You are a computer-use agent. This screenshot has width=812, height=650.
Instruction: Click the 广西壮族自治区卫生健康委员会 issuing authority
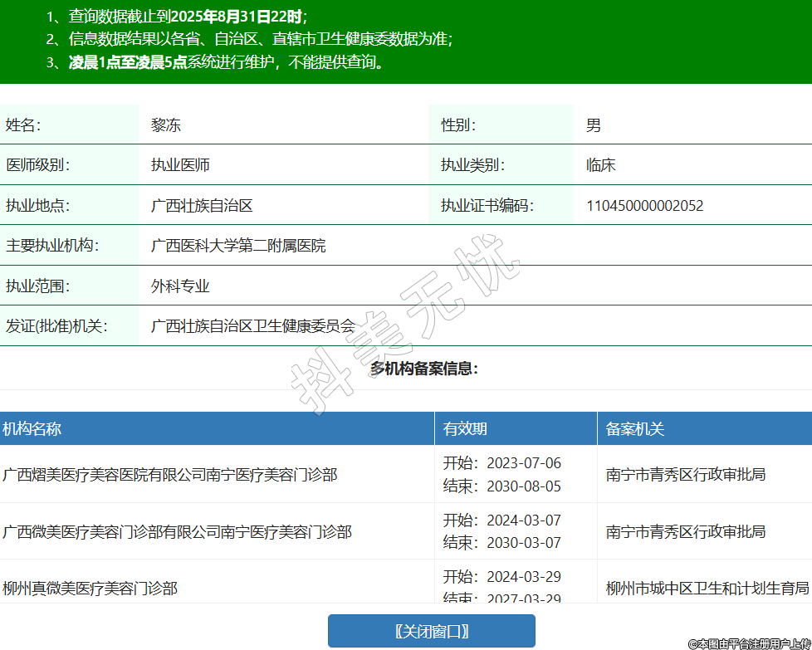[x=252, y=326]
